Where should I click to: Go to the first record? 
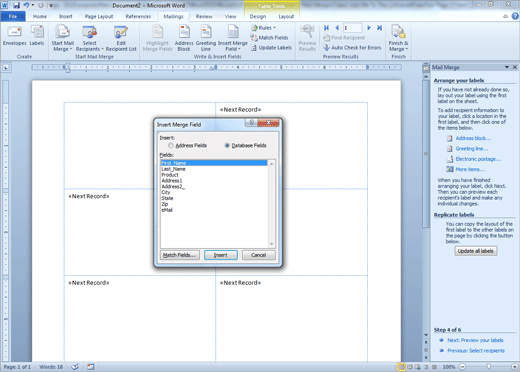326,28
